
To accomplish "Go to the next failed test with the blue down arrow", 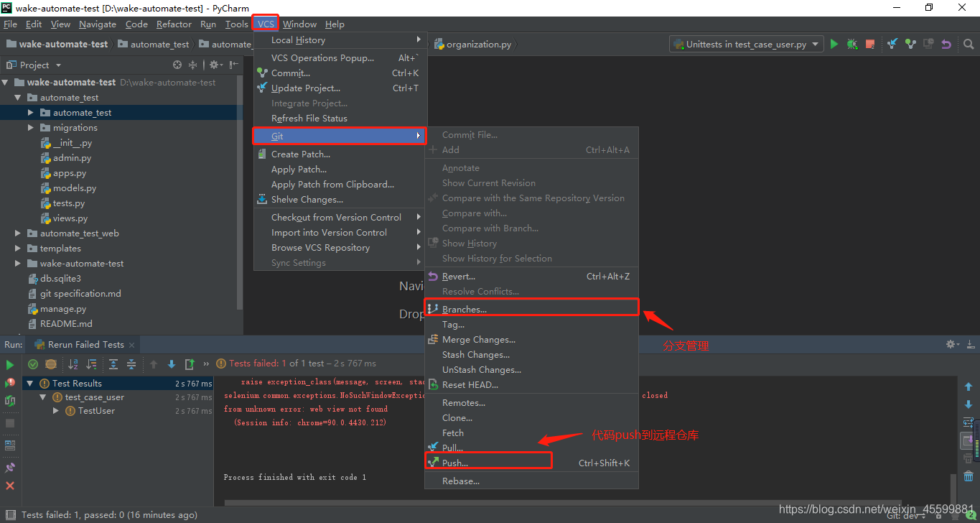I will tap(172, 364).
